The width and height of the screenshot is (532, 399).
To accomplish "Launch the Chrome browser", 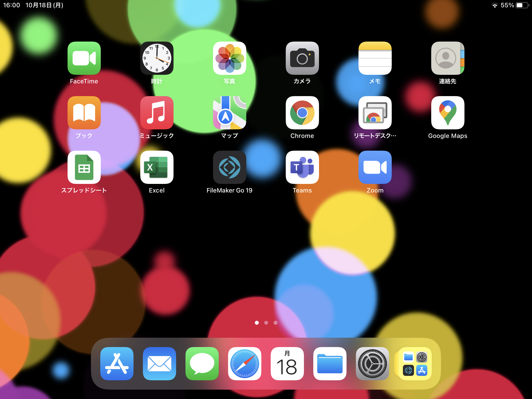I will 302,113.
